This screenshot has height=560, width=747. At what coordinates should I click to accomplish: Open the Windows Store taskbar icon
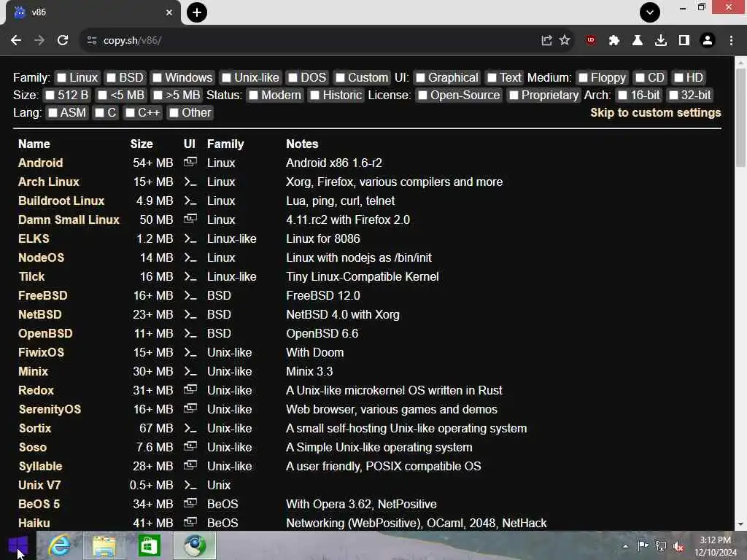[149, 545]
